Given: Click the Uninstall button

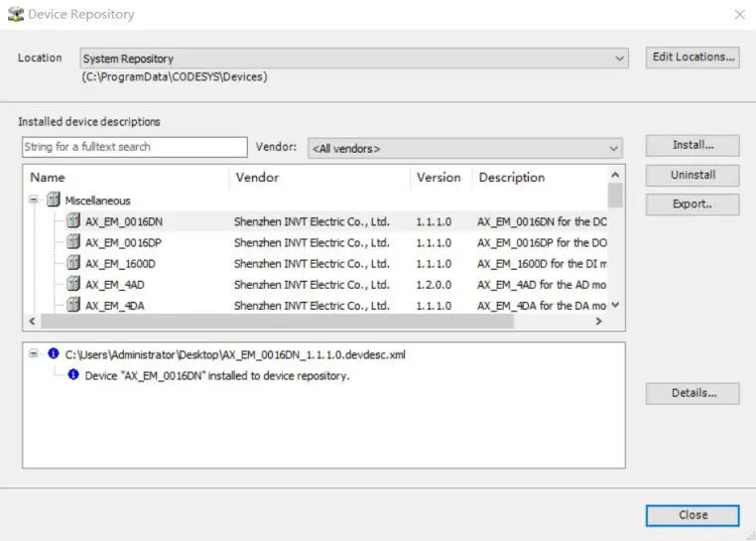Looking at the screenshot, I should click(x=693, y=175).
